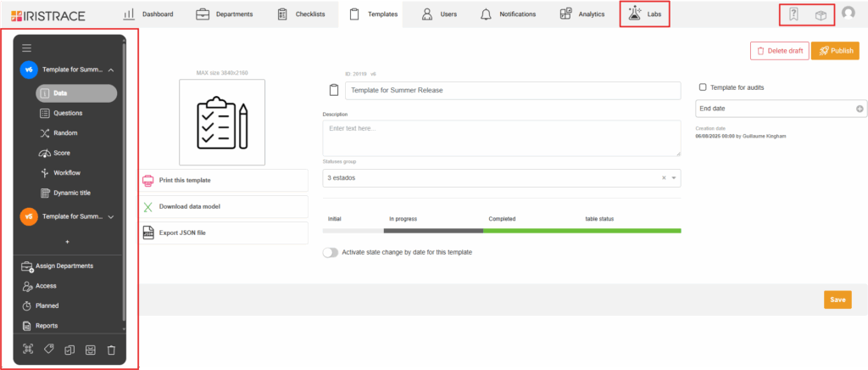Click the circled plus icon in End date field
The height and width of the screenshot is (370, 868).
click(x=860, y=109)
